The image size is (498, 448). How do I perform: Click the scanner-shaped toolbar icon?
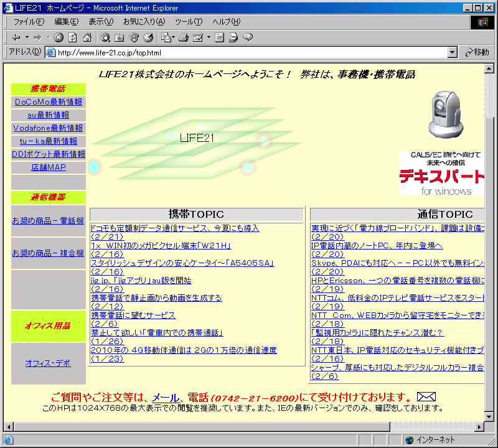[x=233, y=37]
